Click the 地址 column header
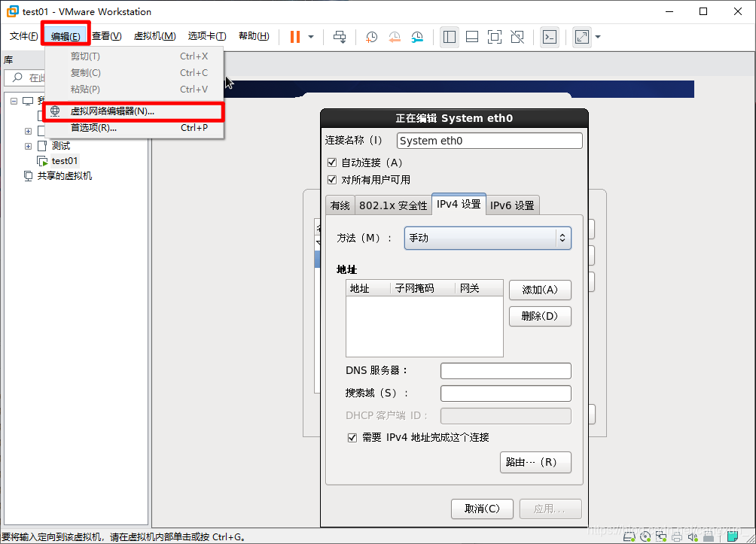Viewport: 756px width, 544px height. 368,288
